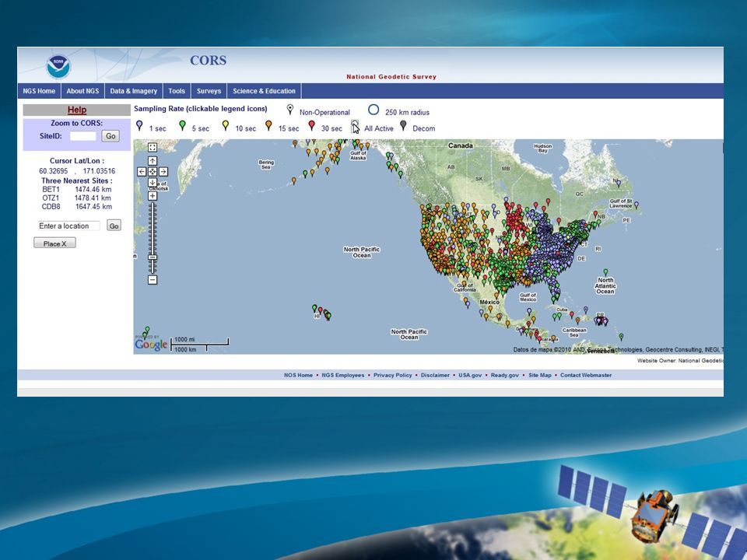Click Go next to SiteID field
The height and width of the screenshot is (560, 747).
click(x=110, y=136)
